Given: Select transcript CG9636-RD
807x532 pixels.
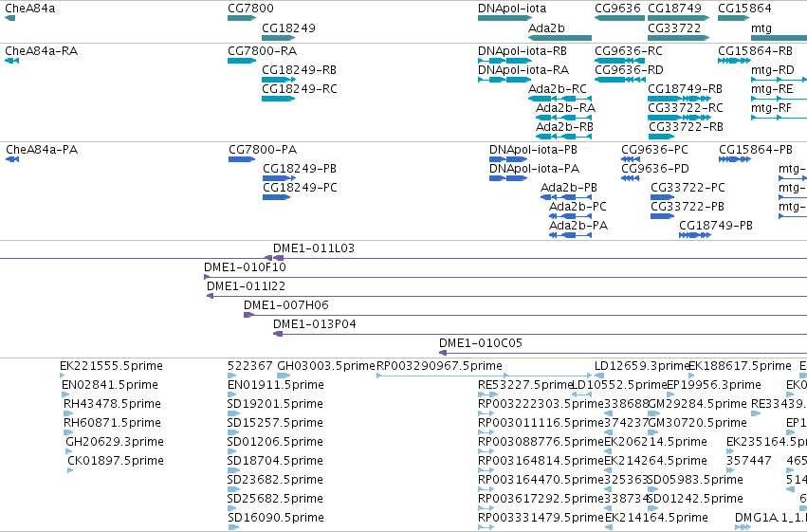Looking at the screenshot, I should point(629,70).
